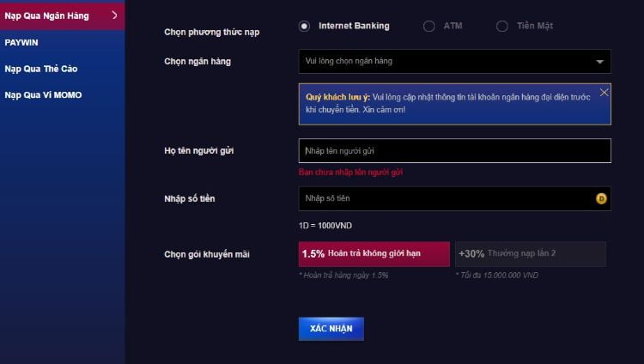Focus the Nhập số tiền amount field

pos(454,198)
